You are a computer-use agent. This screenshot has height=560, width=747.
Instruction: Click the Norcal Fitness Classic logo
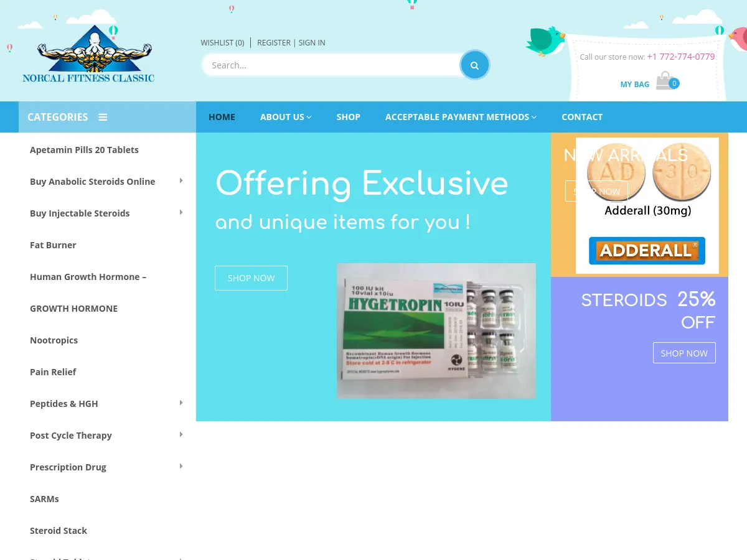[x=88, y=54]
